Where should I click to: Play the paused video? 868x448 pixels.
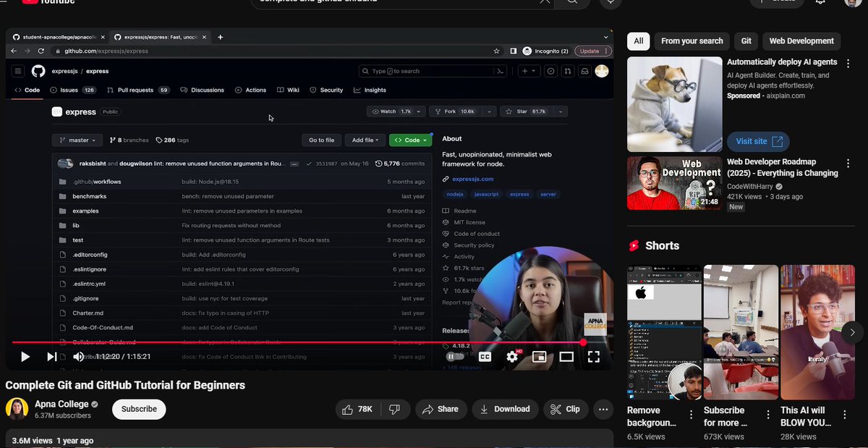click(25, 356)
